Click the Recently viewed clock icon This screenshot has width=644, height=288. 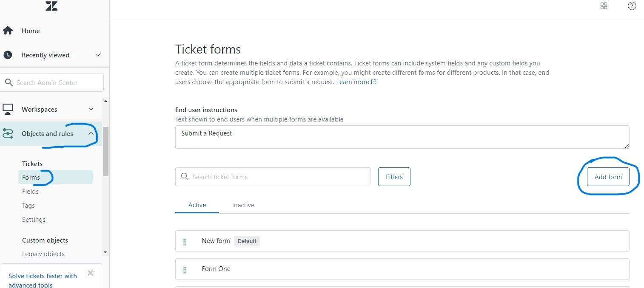pyautogui.click(x=8, y=55)
